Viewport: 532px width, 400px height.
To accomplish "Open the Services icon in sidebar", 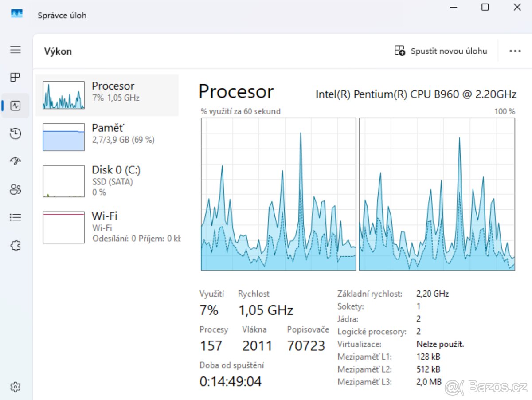I will [x=15, y=245].
